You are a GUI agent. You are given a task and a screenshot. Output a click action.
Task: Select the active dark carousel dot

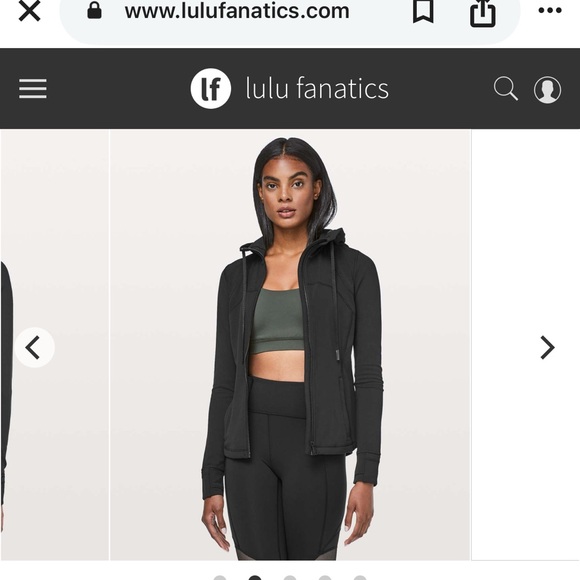click(255, 577)
